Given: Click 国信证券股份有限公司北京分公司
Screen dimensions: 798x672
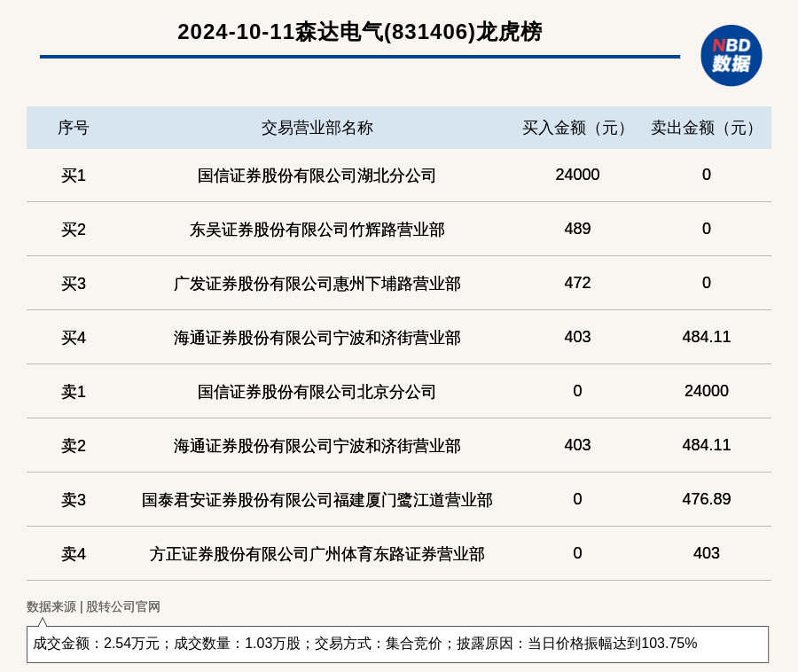Looking at the screenshot, I should (x=317, y=392).
